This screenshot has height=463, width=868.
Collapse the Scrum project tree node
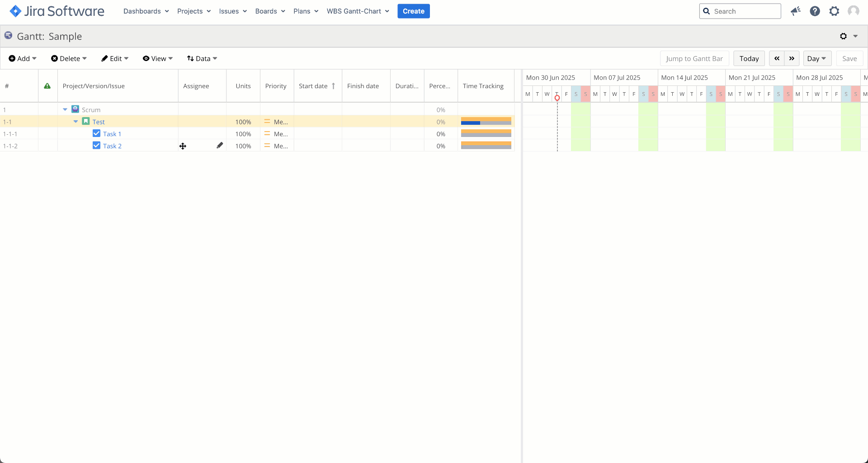pos(65,109)
